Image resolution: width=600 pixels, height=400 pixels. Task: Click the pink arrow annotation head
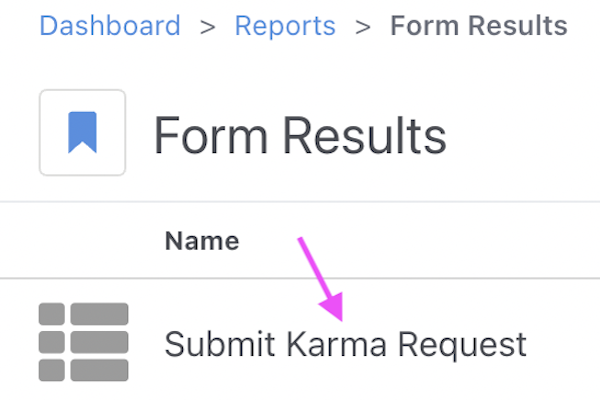[x=333, y=307]
